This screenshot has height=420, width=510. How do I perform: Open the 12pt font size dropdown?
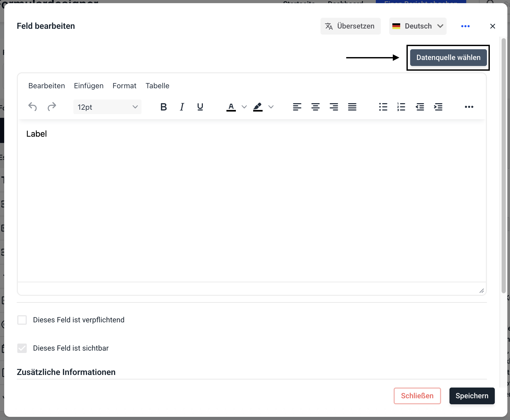(x=107, y=107)
